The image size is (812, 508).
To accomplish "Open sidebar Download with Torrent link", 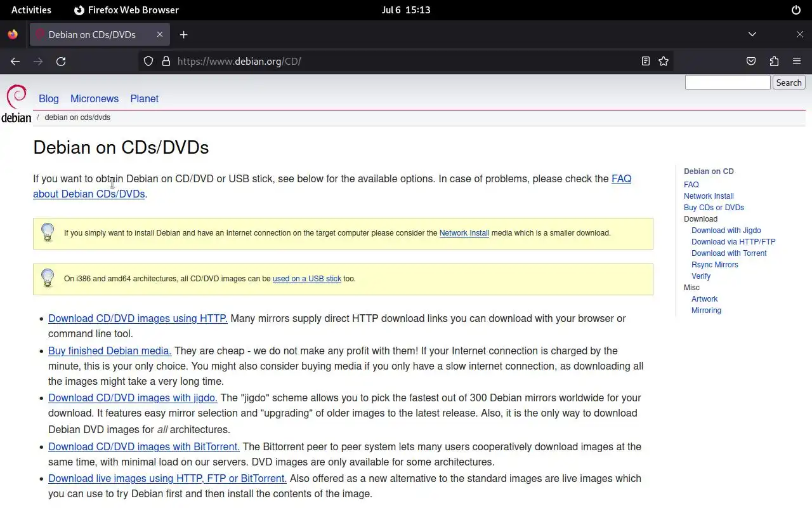I will (x=729, y=253).
